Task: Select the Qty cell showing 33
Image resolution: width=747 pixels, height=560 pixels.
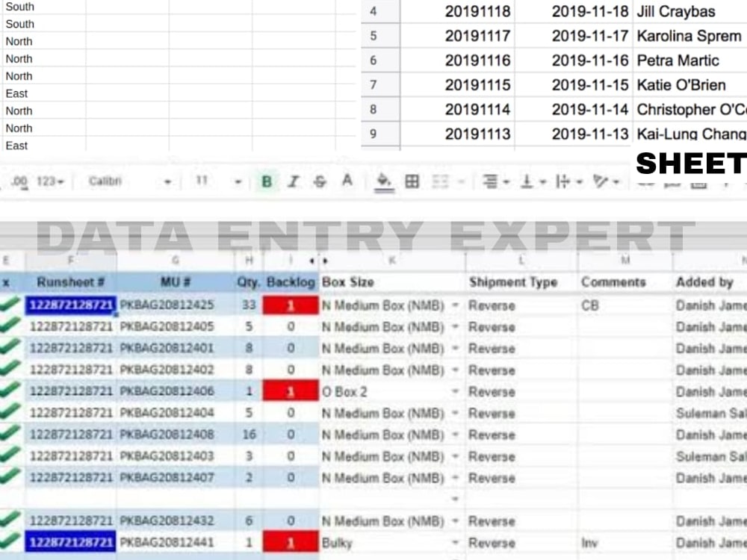Action: [x=249, y=305]
